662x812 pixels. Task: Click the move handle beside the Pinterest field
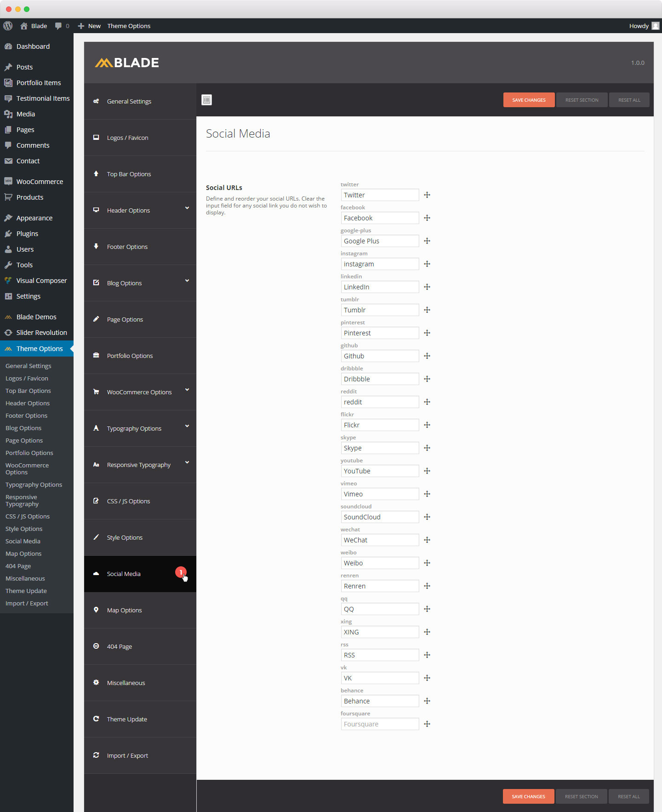tap(427, 333)
